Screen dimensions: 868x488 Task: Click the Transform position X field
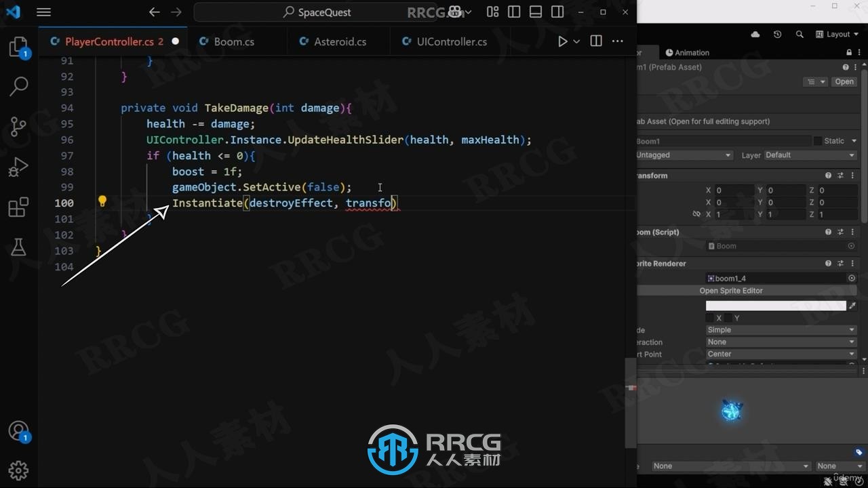(x=734, y=190)
